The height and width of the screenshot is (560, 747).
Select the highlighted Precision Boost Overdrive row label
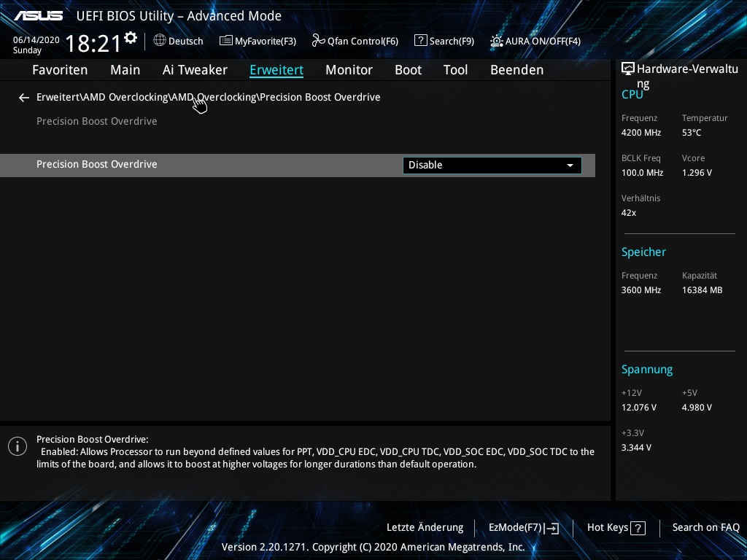click(97, 164)
